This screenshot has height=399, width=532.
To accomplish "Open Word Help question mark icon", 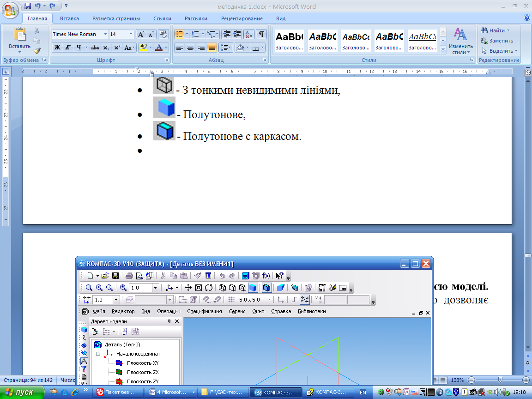I will tap(527, 18).
